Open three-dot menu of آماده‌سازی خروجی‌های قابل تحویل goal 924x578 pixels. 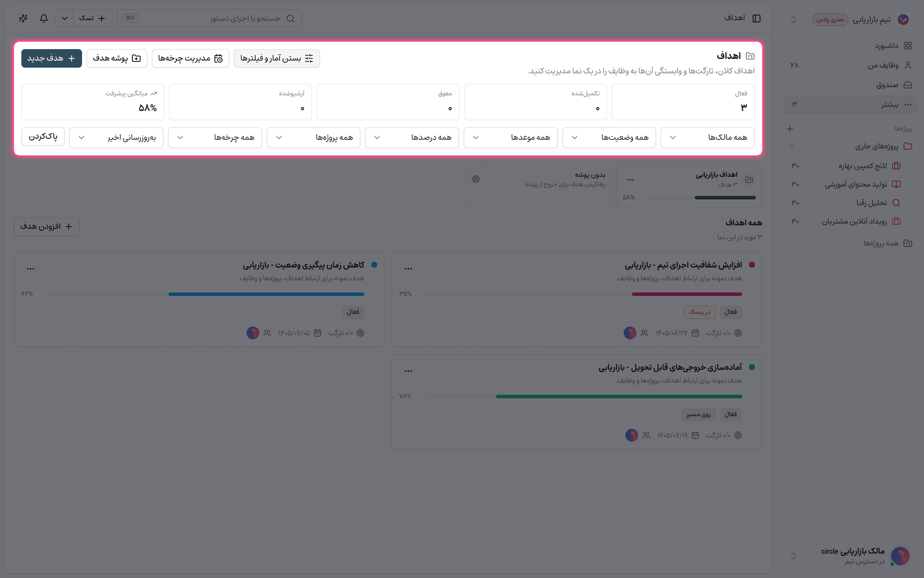click(x=408, y=370)
